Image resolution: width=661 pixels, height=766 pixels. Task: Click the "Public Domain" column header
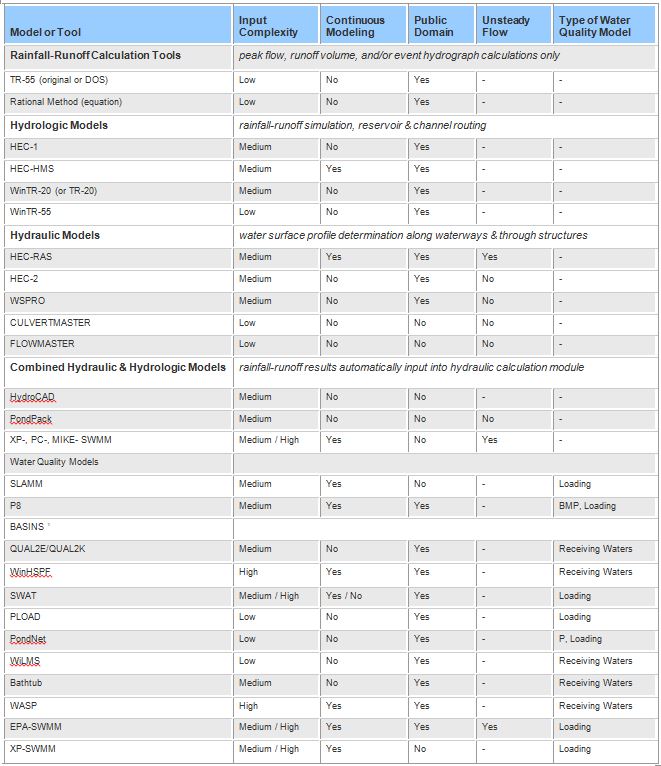[433, 26]
